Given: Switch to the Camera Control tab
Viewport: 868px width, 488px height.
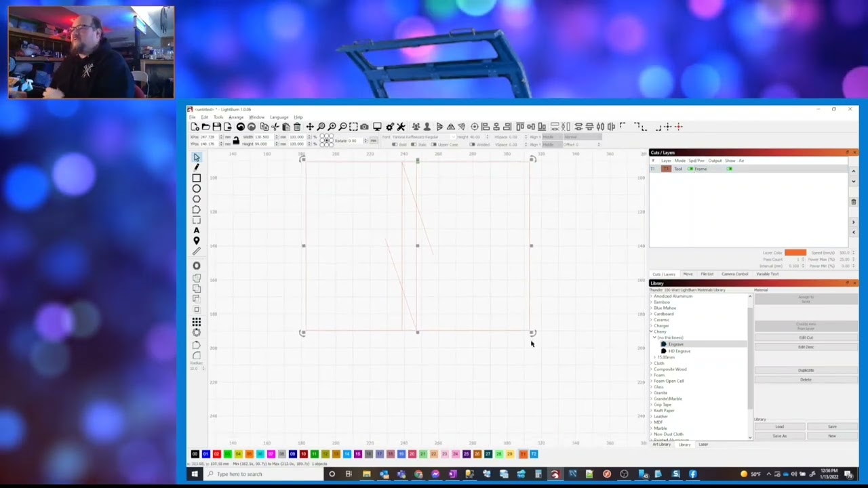Looking at the screenshot, I should point(734,274).
